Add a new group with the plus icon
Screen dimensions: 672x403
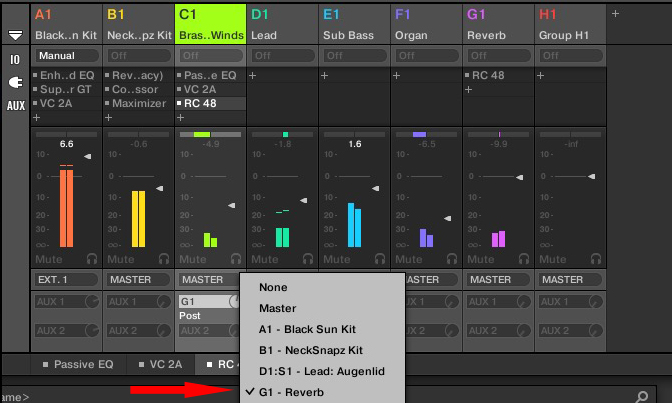pos(615,14)
